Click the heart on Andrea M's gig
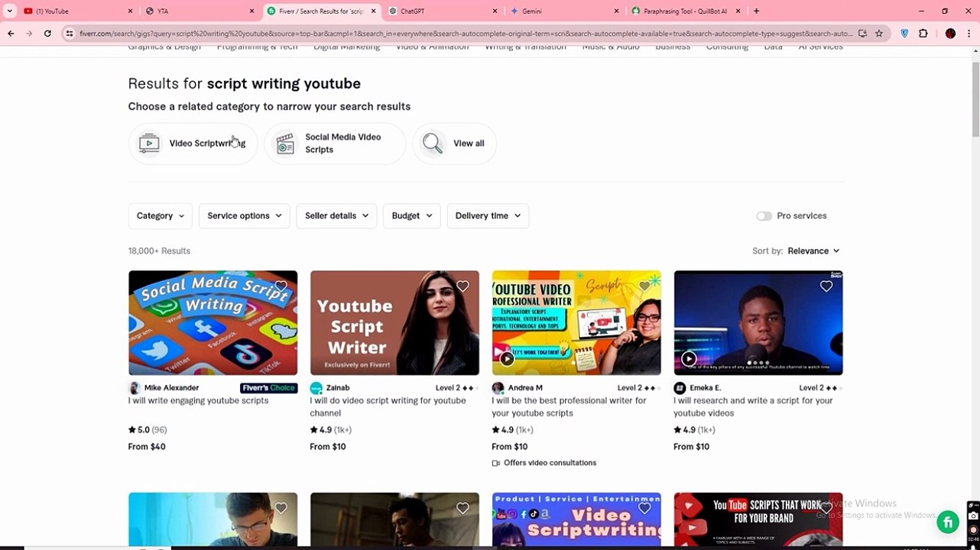 click(644, 286)
